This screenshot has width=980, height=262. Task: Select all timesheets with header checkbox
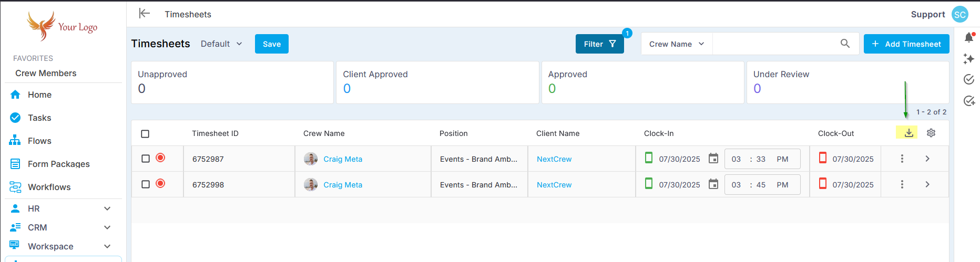(x=145, y=134)
